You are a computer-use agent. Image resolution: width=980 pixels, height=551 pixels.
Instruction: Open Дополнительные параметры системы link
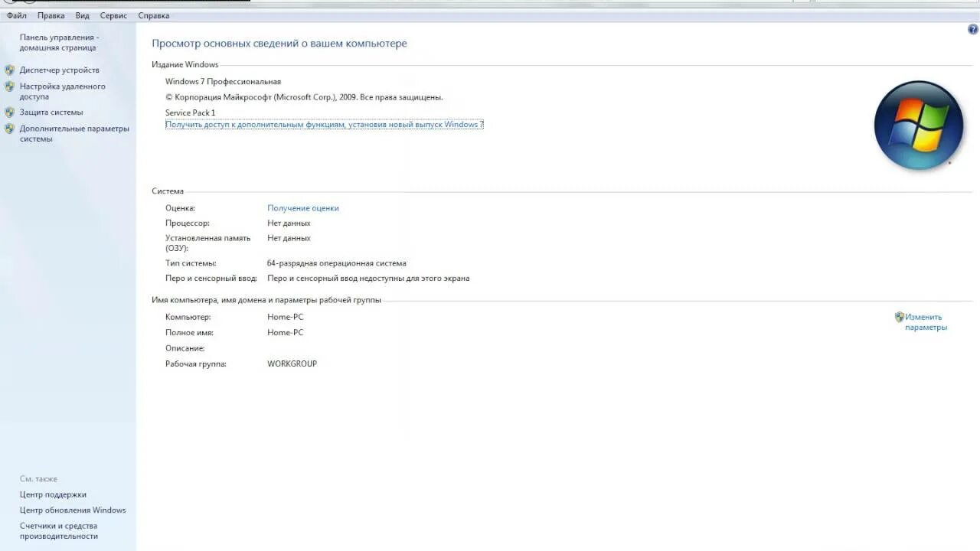(x=74, y=134)
